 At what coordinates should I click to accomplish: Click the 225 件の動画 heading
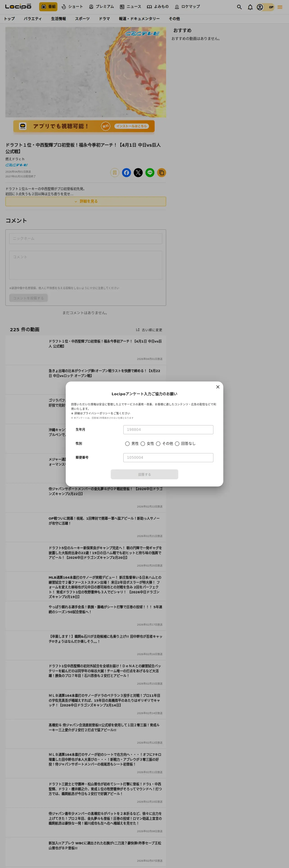[25, 329]
